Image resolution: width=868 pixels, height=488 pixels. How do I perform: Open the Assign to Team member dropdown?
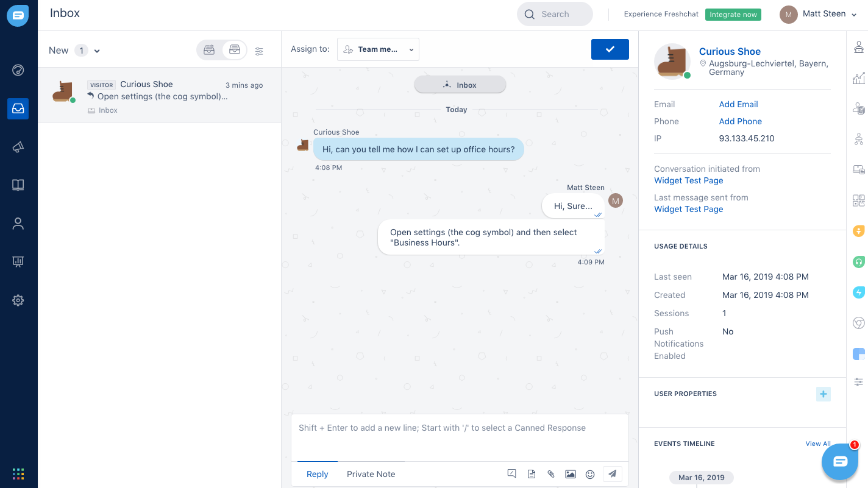[x=378, y=49]
